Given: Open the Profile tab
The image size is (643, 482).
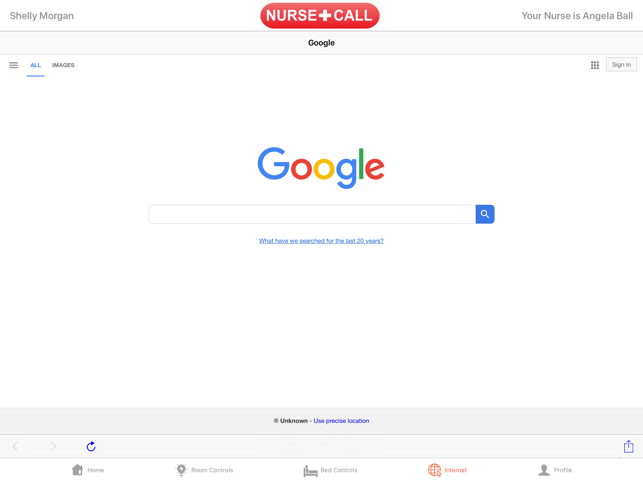Looking at the screenshot, I should pos(555,470).
